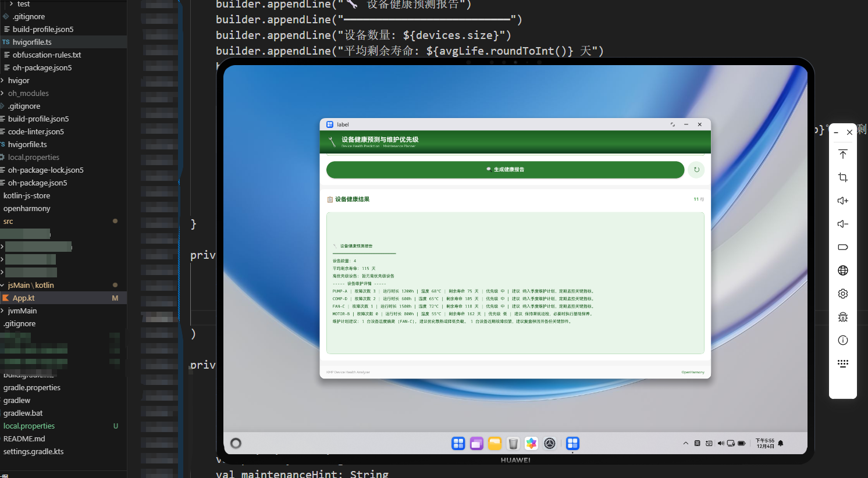Launch the colorful Gallery app in dock
868x478 pixels.
click(531, 444)
